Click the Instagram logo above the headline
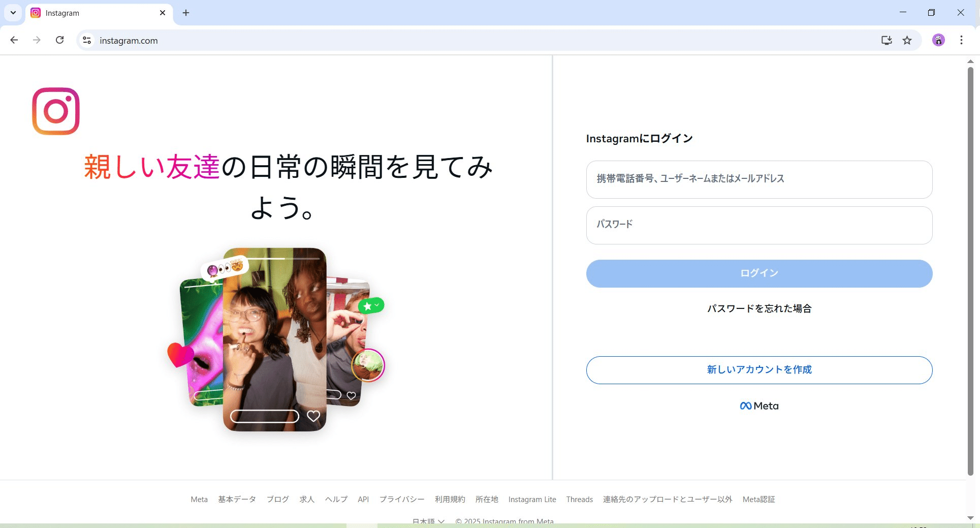The height and width of the screenshot is (528, 980). pos(56,111)
